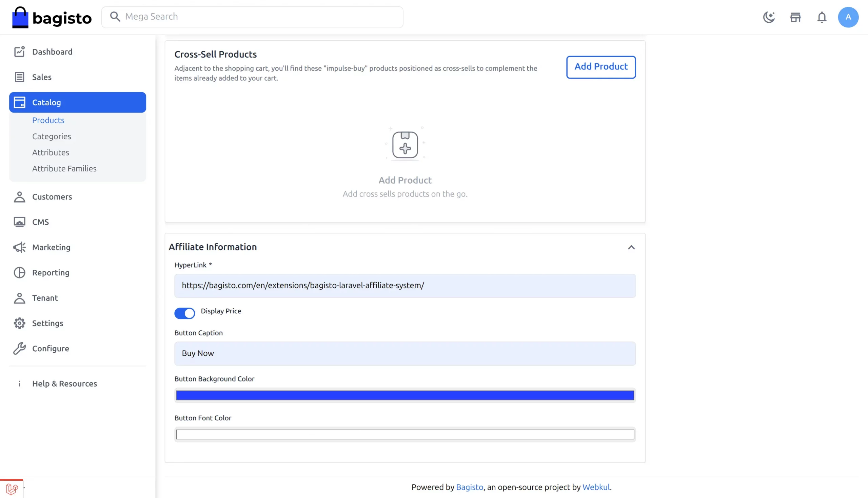Click the Display Price label
868x498 pixels.
point(221,311)
